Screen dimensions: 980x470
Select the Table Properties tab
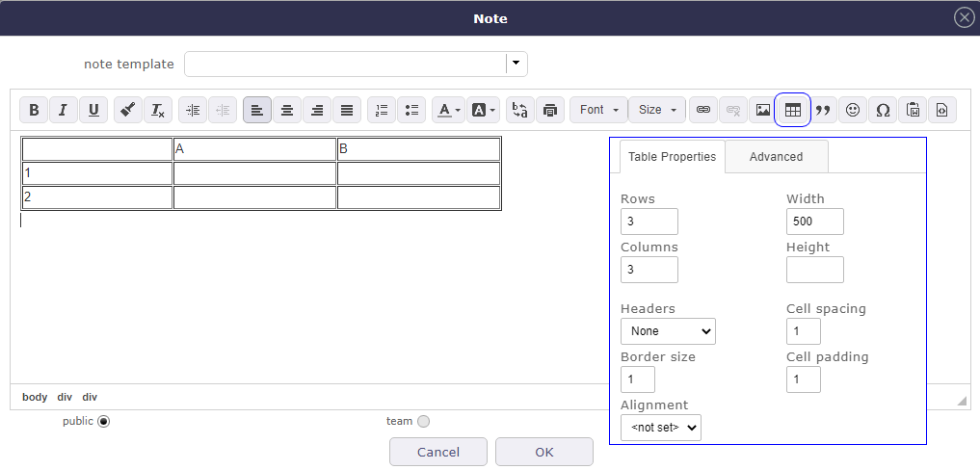coord(672,157)
